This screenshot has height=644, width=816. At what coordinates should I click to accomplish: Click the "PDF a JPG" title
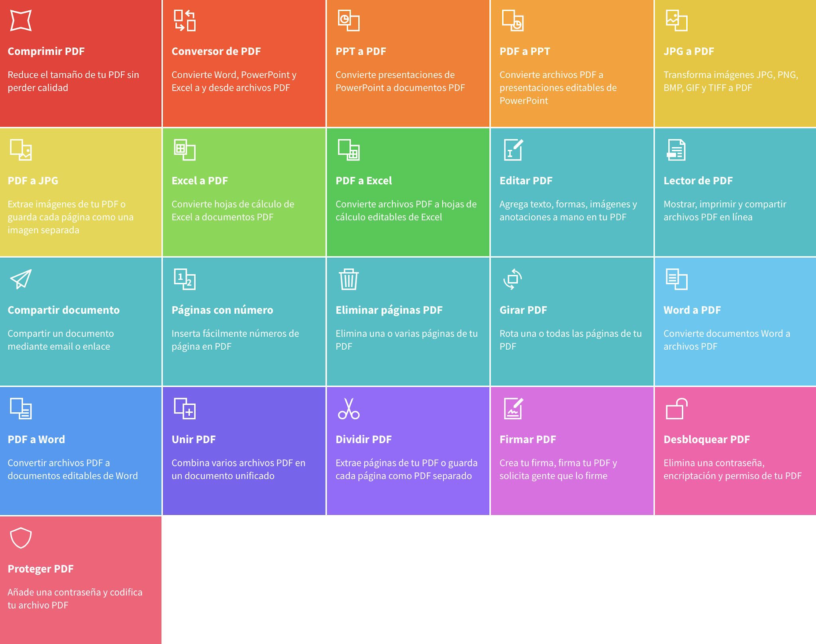(x=33, y=181)
